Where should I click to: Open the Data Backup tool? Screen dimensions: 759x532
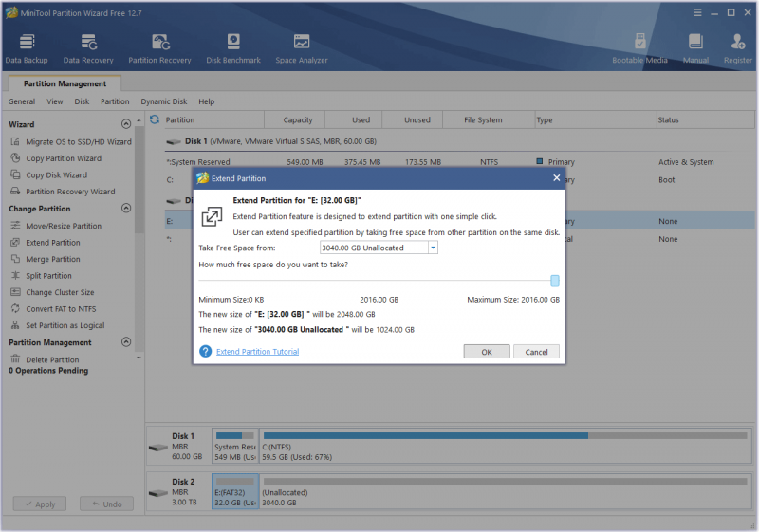[x=27, y=48]
